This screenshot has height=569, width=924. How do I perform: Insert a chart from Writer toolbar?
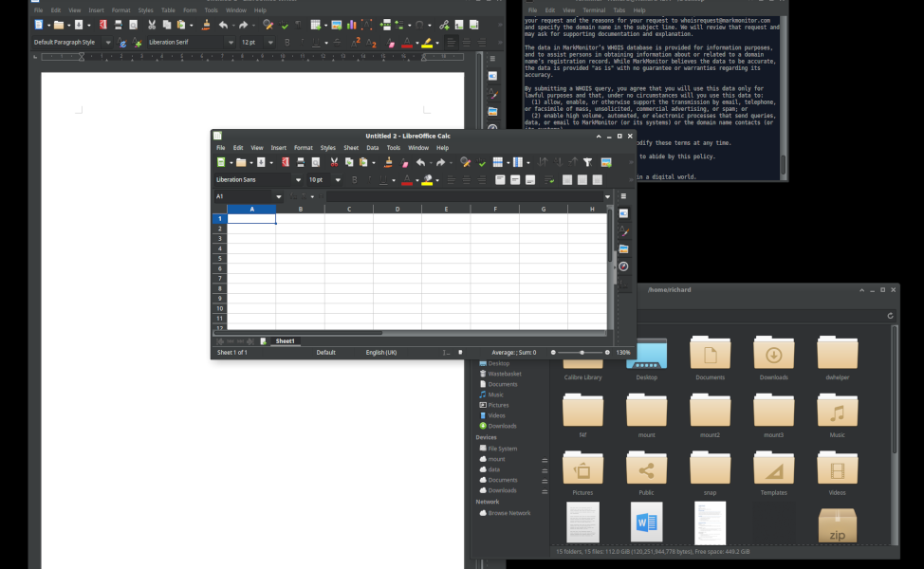pyautogui.click(x=352, y=25)
